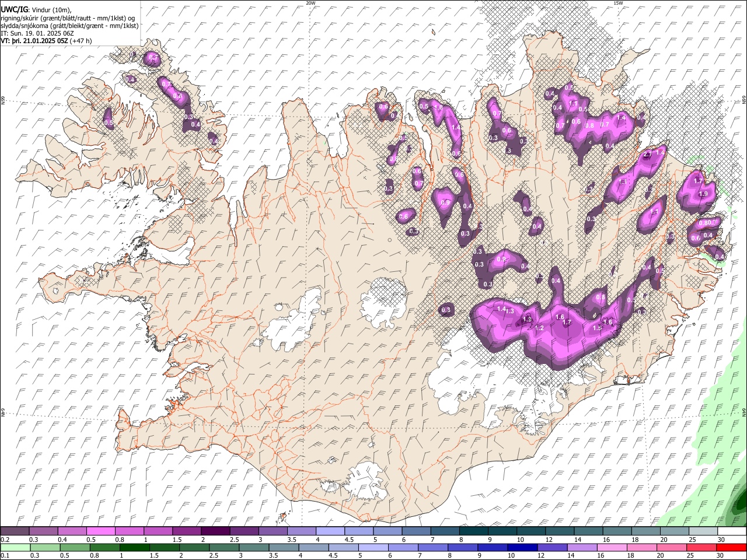Click the 2.7 snowfall value on the map
This screenshot has height=560, width=747.
pos(647,155)
